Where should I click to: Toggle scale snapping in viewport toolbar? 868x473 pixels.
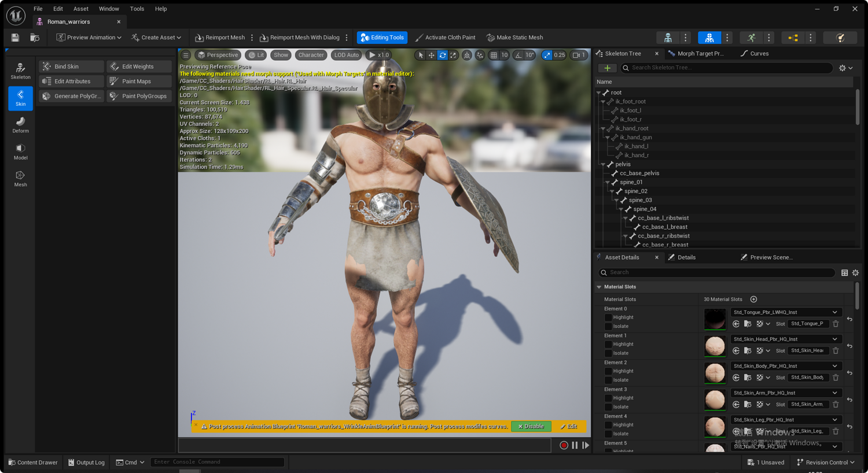(547, 55)
